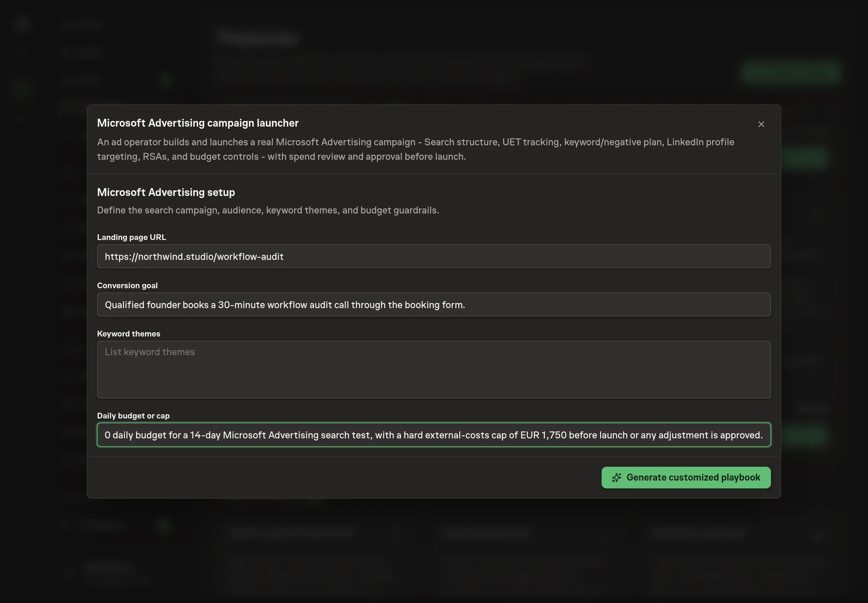Close the campaign launcher dialog
This screenshot has width=868, height=603.
[x=761, y=124]
